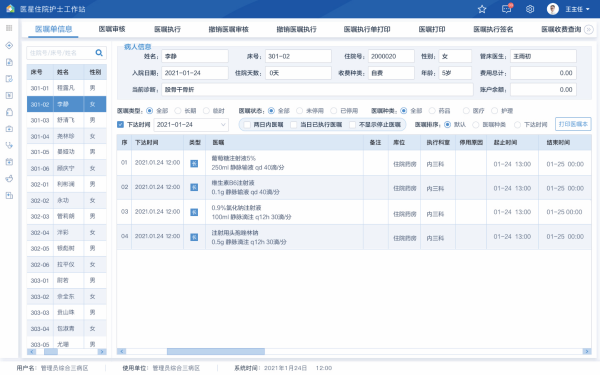
Task: Click the 长 type badge in order row 01
Action: (x=194, y=163)
